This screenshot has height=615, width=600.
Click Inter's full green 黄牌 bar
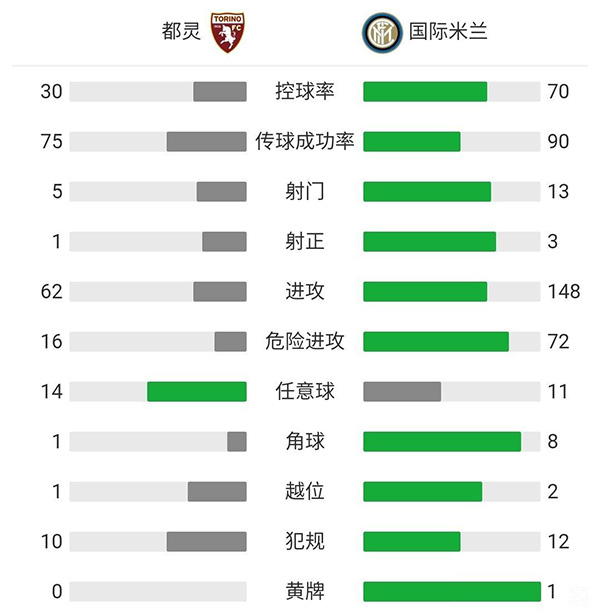pyautogui.click(x=451, y=592)
